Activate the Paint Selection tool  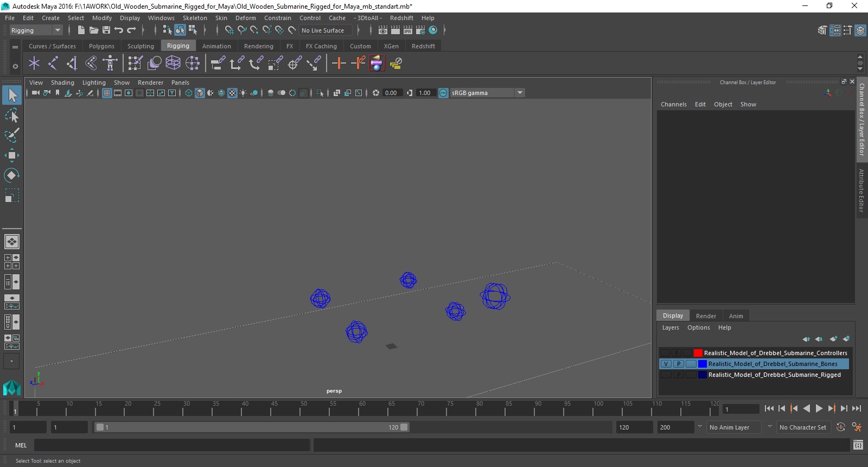pyautogui.click(x=12, y=135)
